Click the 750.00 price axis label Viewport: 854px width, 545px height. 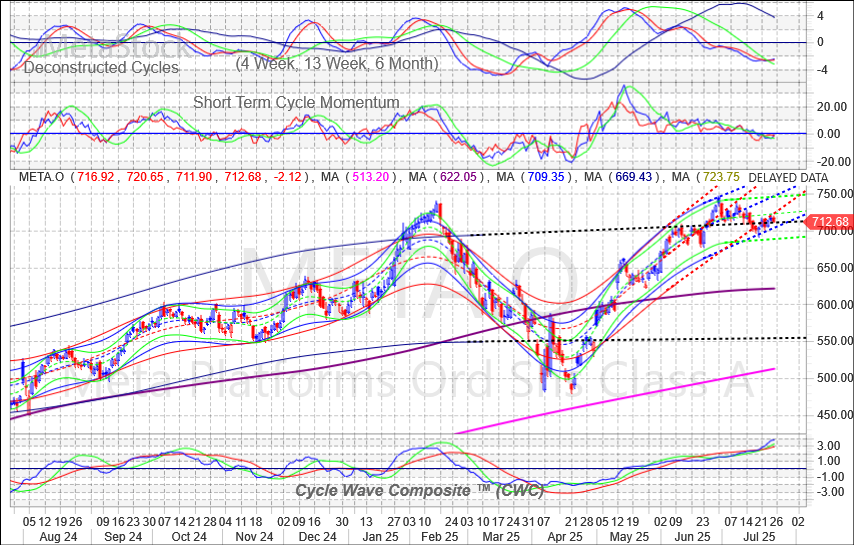(x=834, y=194)
